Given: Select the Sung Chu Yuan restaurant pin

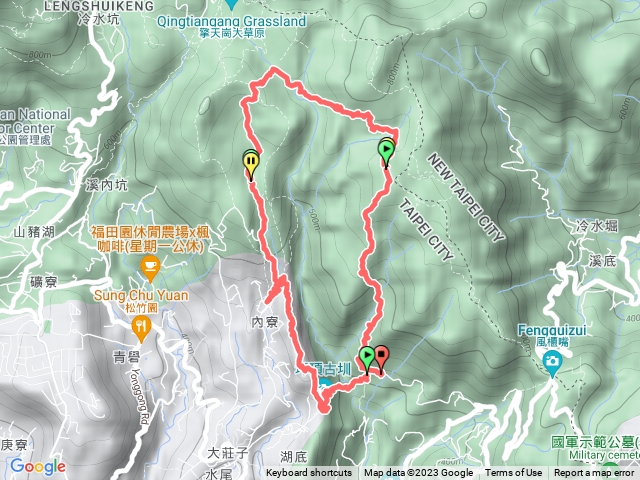Looking at the screenshot, I should [x=142, y=329].
